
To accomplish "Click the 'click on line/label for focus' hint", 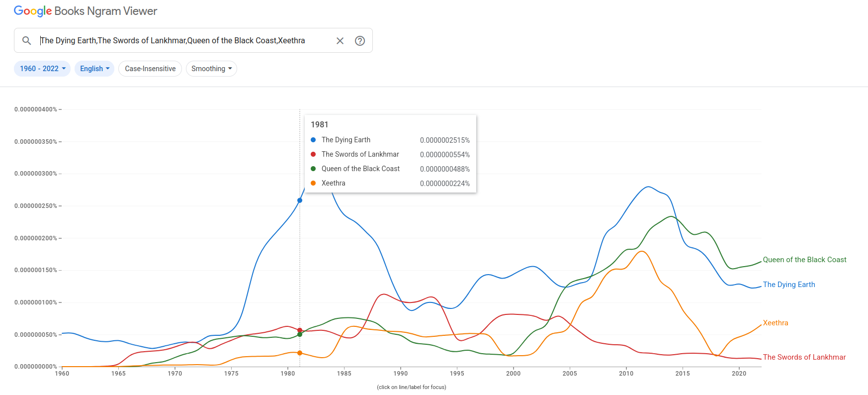I will point(412,387).
